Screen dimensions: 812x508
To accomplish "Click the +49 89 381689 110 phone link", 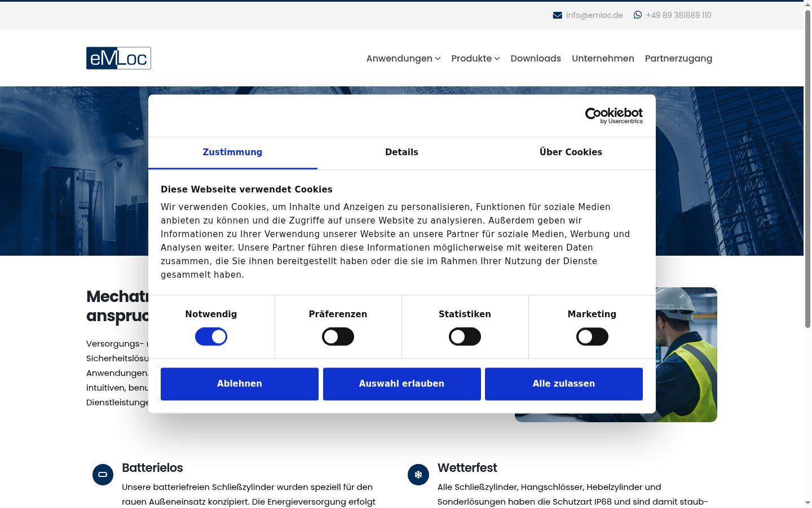I will [x=678, y=15].
